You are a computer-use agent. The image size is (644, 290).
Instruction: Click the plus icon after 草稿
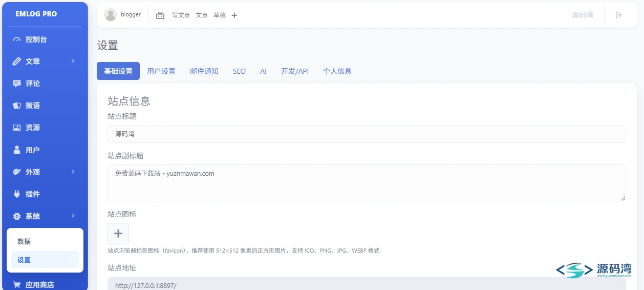(234, 15)
